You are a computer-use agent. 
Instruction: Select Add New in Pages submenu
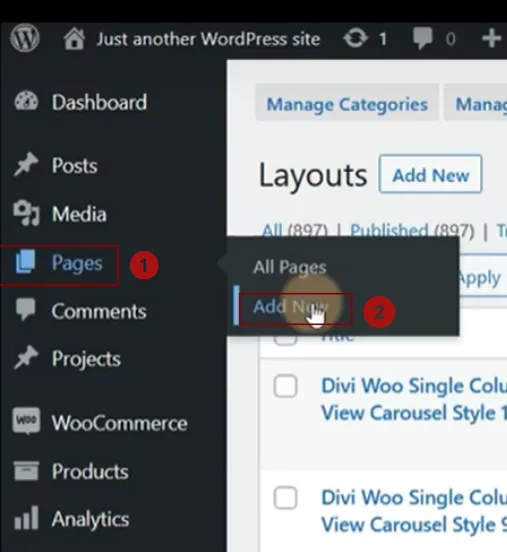click(290, 307)
